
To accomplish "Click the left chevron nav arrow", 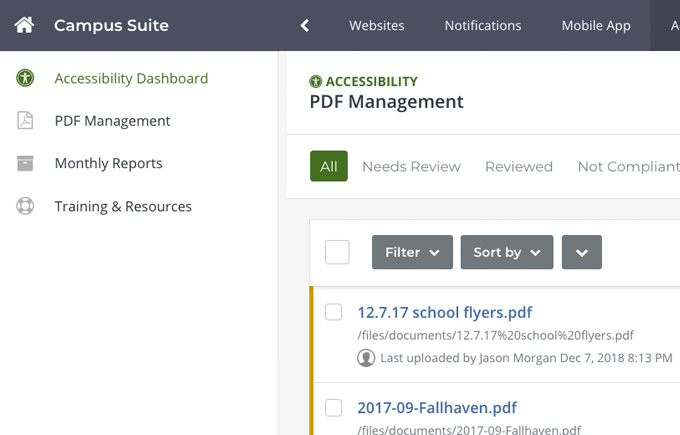I will [x=305, y=26].
